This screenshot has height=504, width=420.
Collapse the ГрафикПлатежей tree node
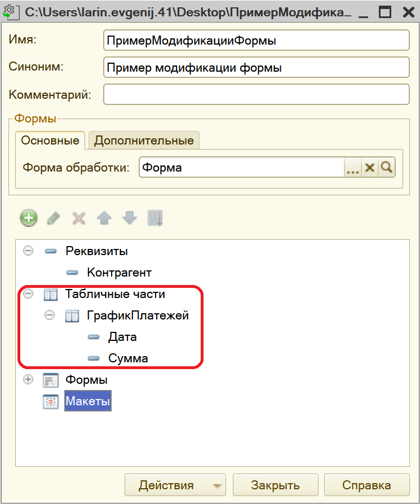click(x=50, y=315)
